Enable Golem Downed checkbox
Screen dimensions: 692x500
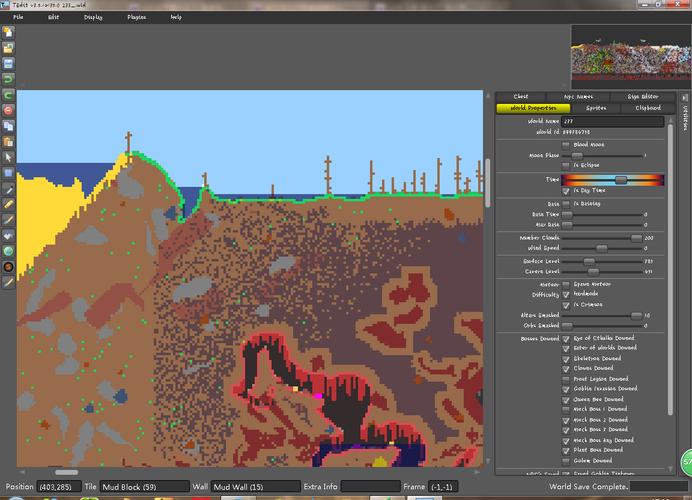(x=566, y=461)
